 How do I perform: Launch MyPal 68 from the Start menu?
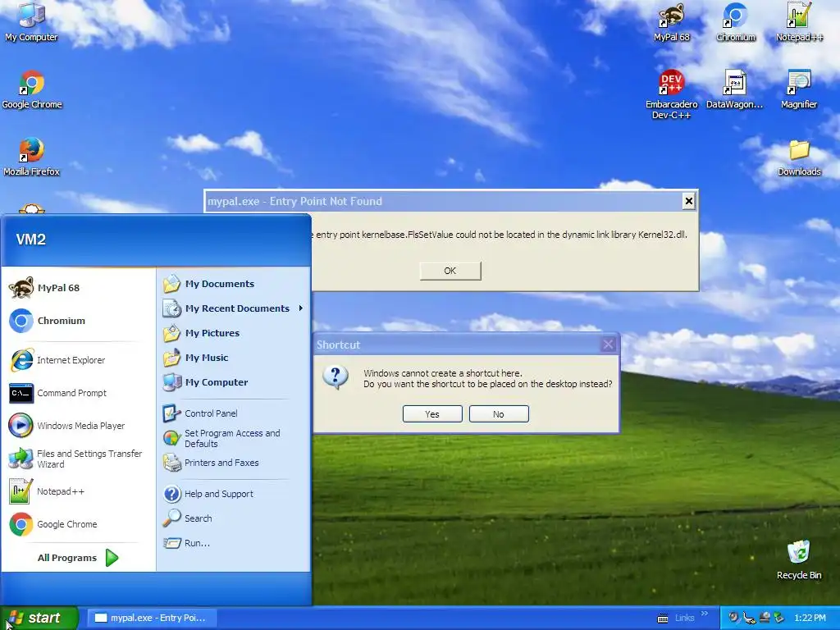pyautogui.click(x=78, y=288)
